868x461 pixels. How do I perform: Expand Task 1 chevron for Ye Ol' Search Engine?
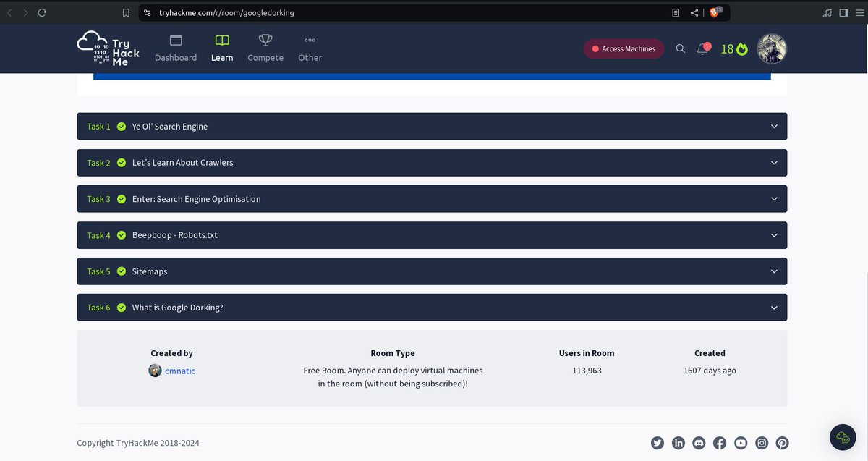(774, 127)
